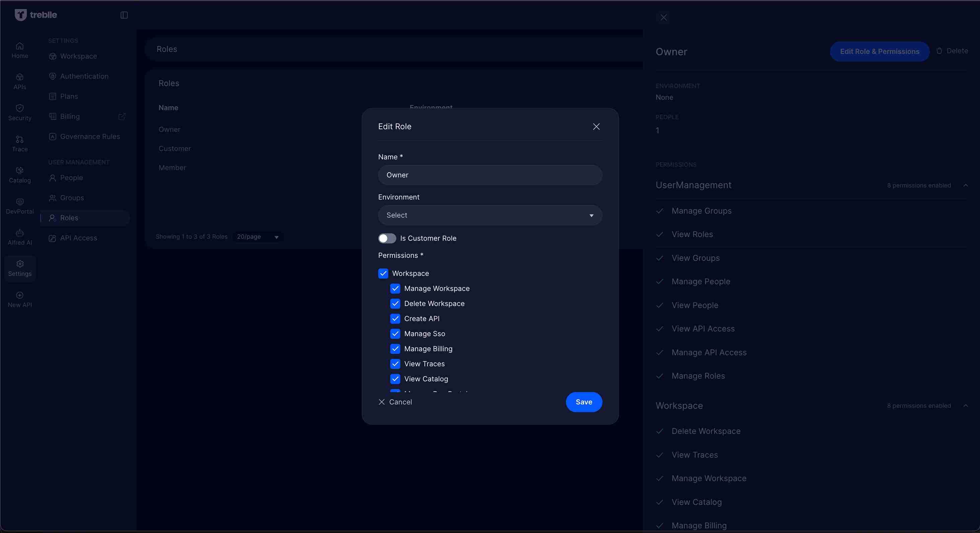
Task: Collapse the sidebar using the panel icon
Action: click(x=124, y=15)
